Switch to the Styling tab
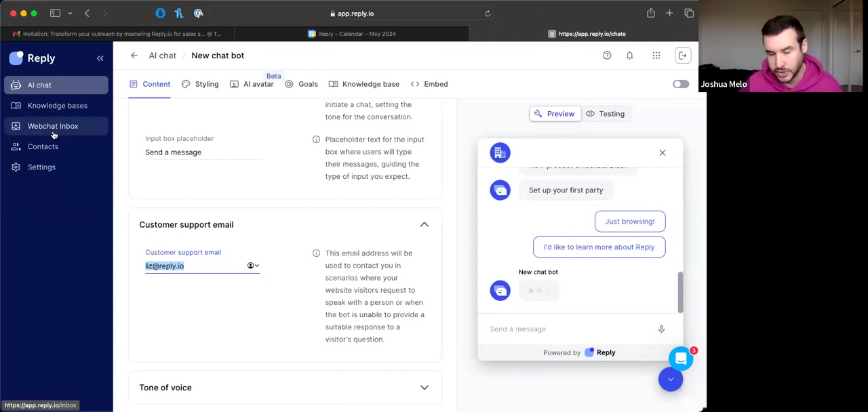This screenshot has width=868, height=412. (x=200, y=84)
